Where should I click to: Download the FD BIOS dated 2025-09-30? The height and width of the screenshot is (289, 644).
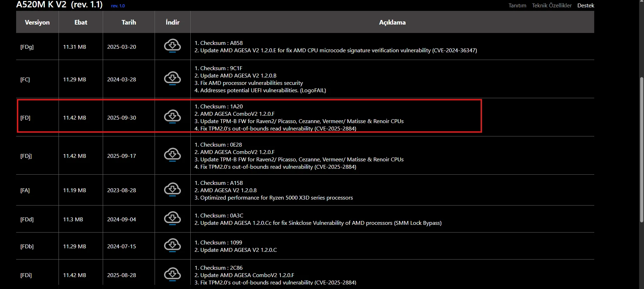click(172, 117)
